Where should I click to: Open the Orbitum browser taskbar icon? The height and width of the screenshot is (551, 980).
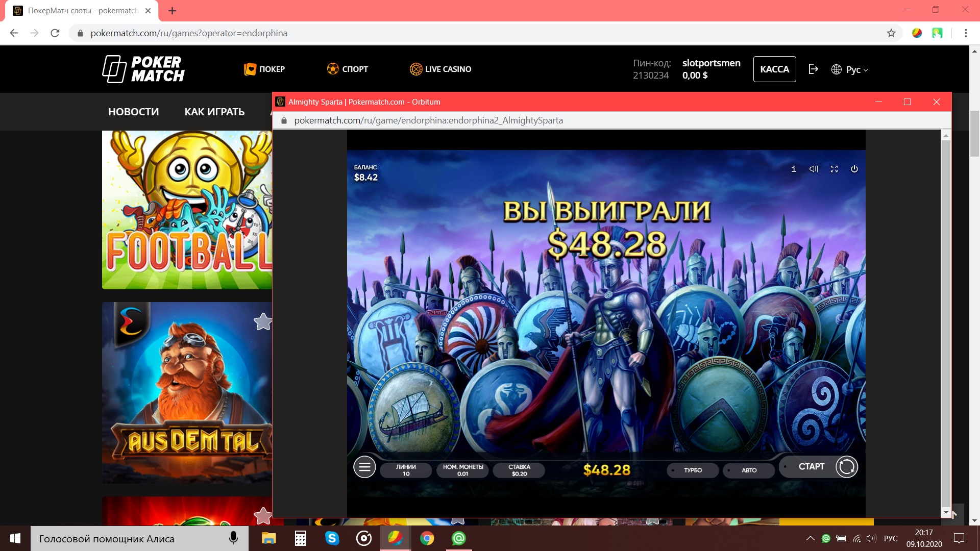(x=396, y=538)
